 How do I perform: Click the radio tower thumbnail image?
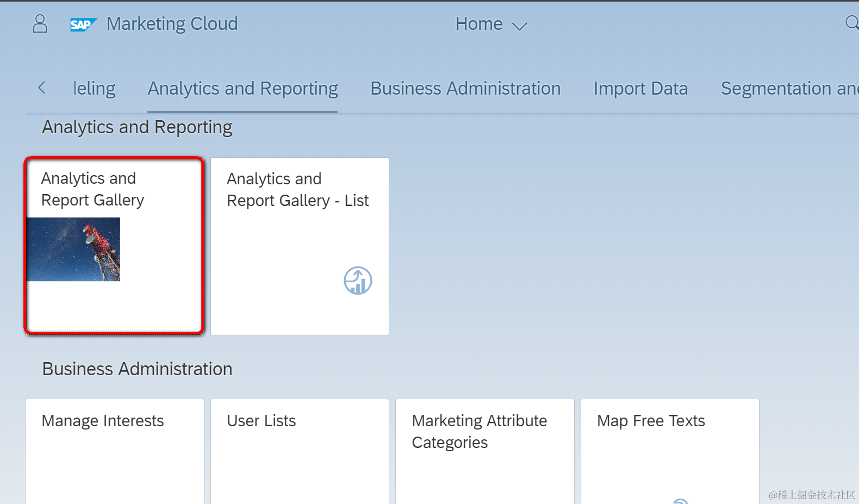coord(73,250)
